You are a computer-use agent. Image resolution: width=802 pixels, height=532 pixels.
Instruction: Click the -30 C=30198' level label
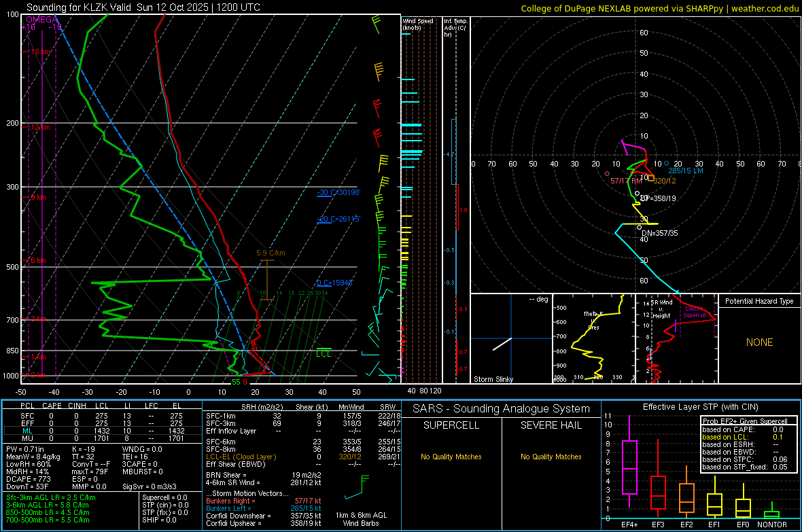pyautogui.click(x=338, y=192)
